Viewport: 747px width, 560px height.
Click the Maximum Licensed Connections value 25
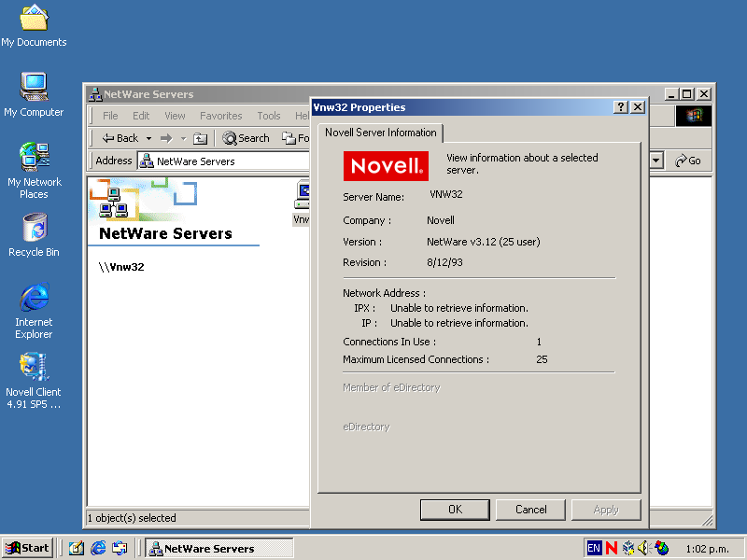coord(542,359)
